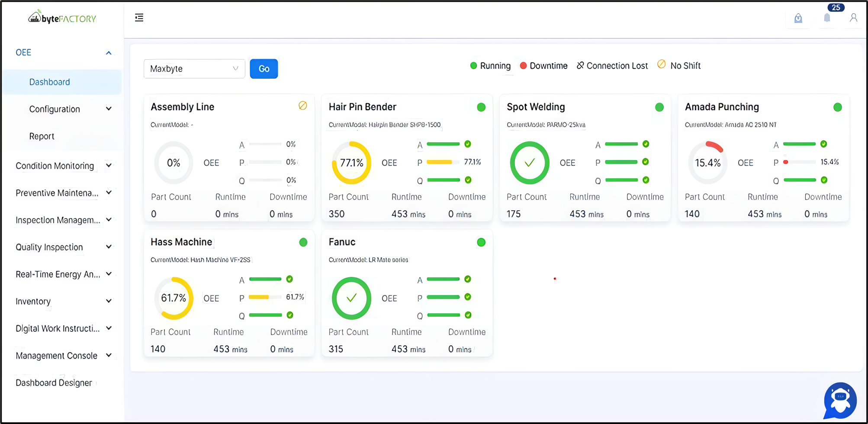Click Amada Punching 15.4% performance value
The image size is (868, 424).
coord(829,162)
